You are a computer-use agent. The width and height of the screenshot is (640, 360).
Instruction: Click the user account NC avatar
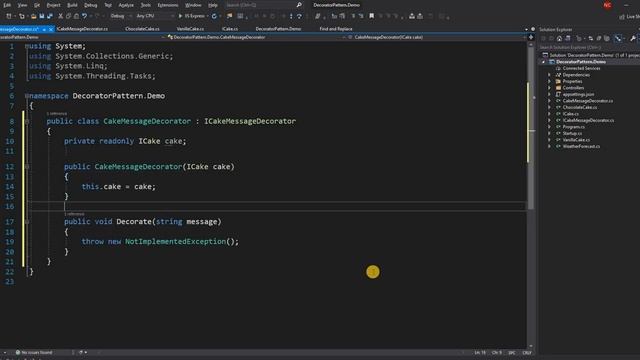click(607, 5)
